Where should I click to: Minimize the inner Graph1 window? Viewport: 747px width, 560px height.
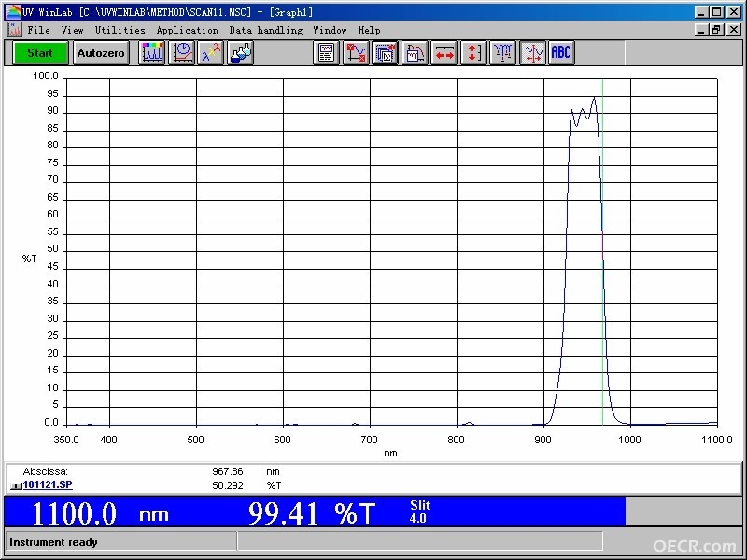pos(701,30)
